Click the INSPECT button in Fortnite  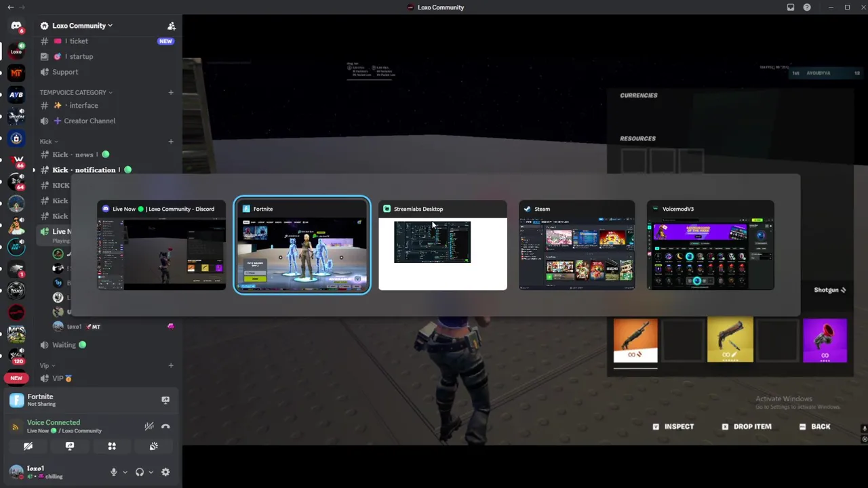[x=673, y=426]
